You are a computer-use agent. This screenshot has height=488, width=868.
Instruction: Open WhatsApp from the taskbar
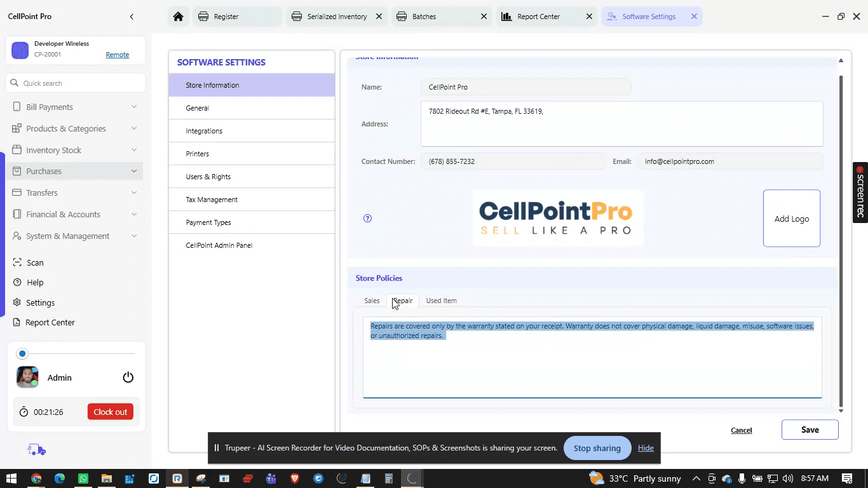click(83, 478)
